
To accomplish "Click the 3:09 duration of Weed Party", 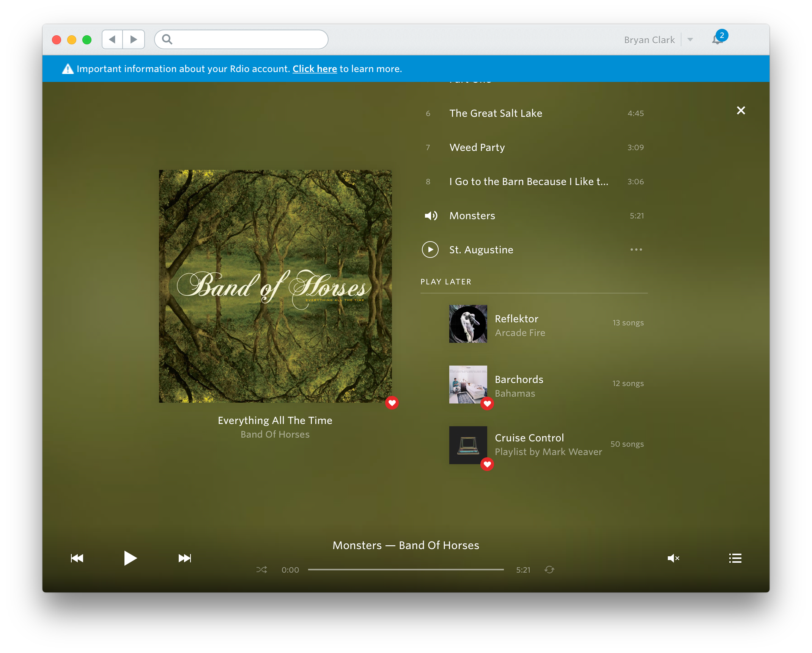I will 636,148.
